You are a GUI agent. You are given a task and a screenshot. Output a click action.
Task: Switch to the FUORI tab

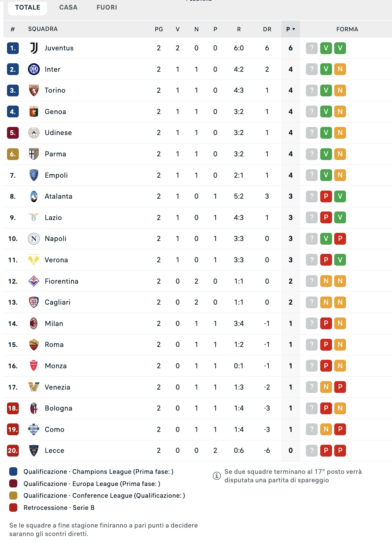point(107,7)
